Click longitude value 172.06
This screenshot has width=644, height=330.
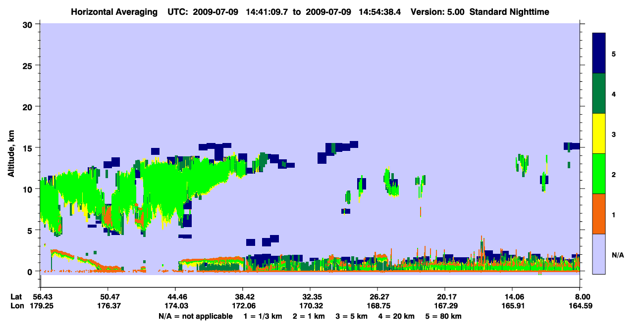click(x=243, y=306)
